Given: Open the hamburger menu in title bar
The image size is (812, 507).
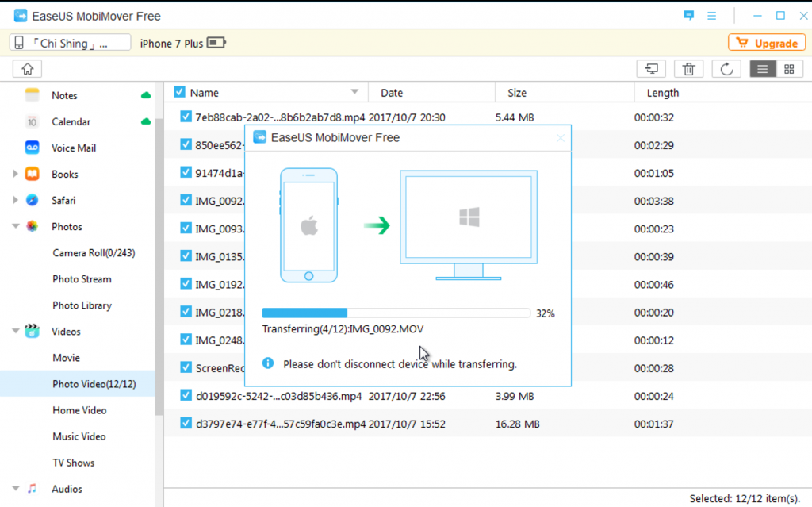Looking at the screenshot, I should click(712, 16).
